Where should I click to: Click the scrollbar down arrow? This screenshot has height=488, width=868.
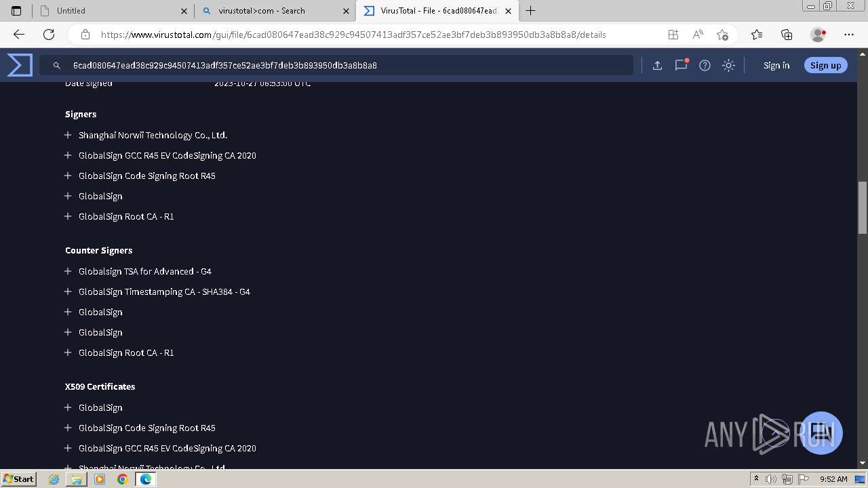pos(863,464)
